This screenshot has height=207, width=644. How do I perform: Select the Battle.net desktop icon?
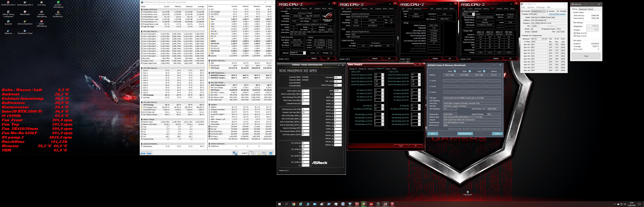pyautogui.click(x=8, y=32)
